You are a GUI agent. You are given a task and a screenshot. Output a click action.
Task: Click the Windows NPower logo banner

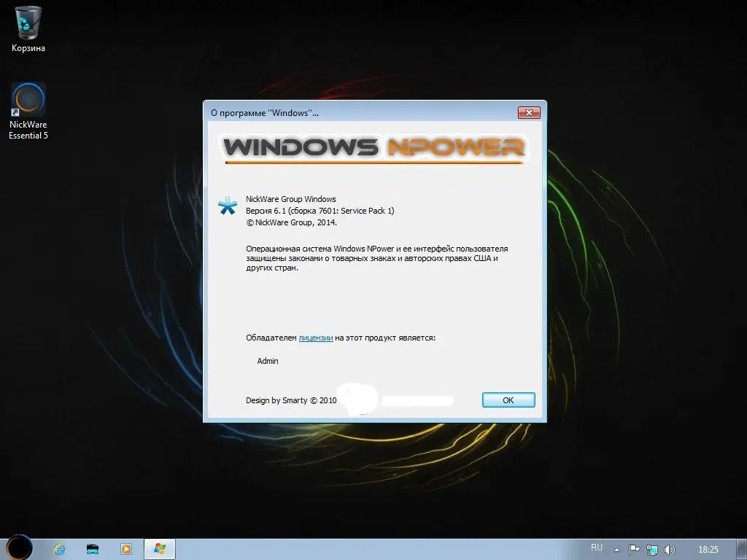click(x=374, y=148)
